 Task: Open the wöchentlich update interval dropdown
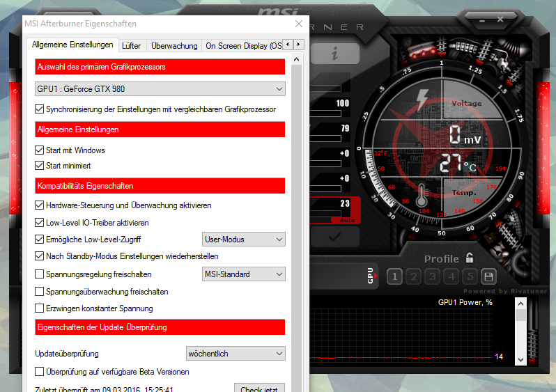235,354
